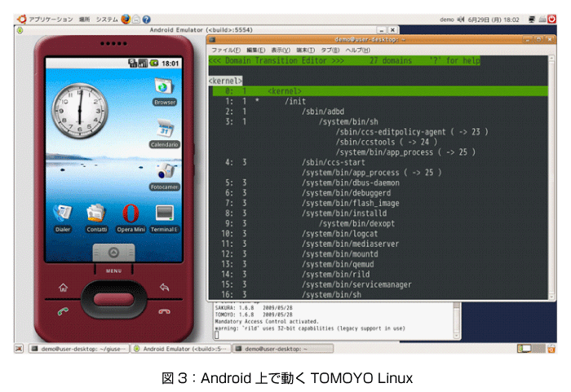Click the Ubuntu logo applications icon
Screen dimensions: 571x392
click(x=22, y=19)
